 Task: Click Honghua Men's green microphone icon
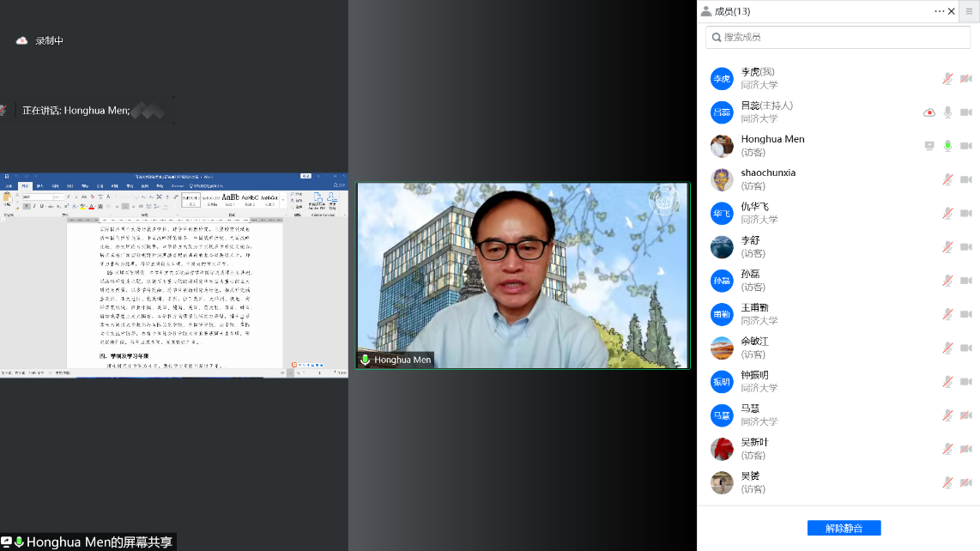coord(947,146)
